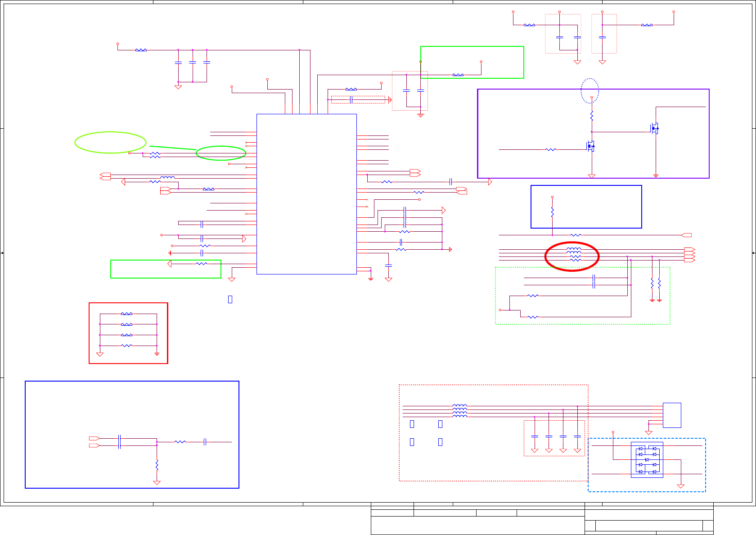The height and width of the screenshot is (535, 756).
Task: Click the small black unlabeled rectangle below the IC
Action: pyautogui.click(x=230, y=299)
